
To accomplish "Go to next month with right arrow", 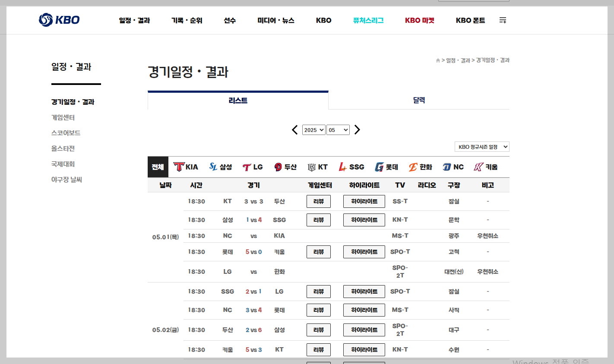I will (357, 130).
